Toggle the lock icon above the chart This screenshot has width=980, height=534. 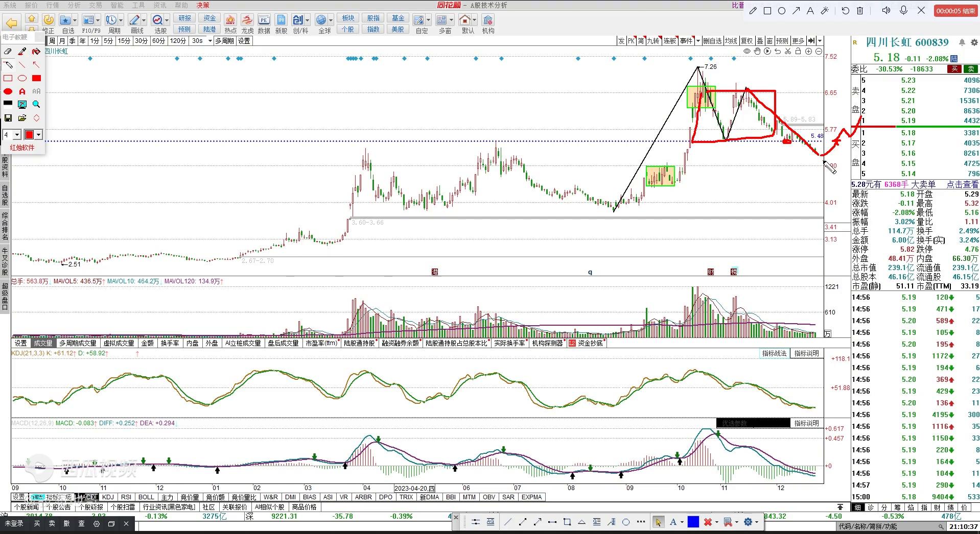coord(798,52)
